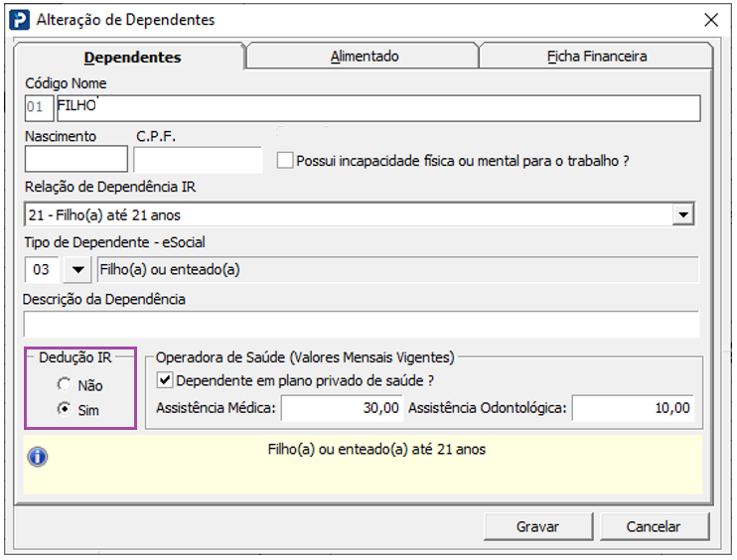Close the Alteração de Dependentes dialog
The width and height of the screenshot is (737, 560).
click(x=710, y=19)
